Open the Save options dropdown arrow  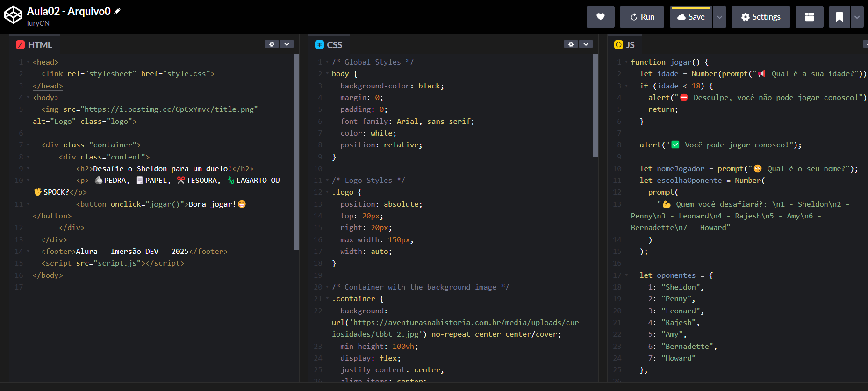point(719,17)
